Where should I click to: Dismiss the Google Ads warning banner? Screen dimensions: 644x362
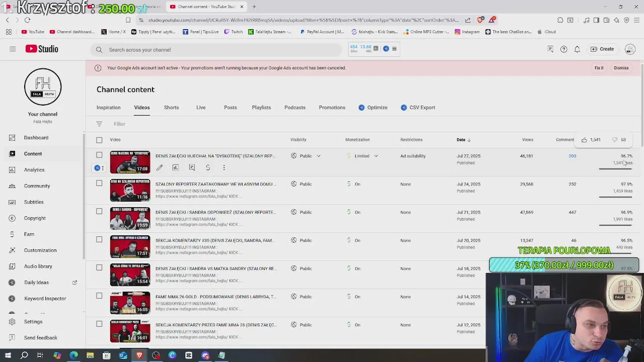(621, 68)
